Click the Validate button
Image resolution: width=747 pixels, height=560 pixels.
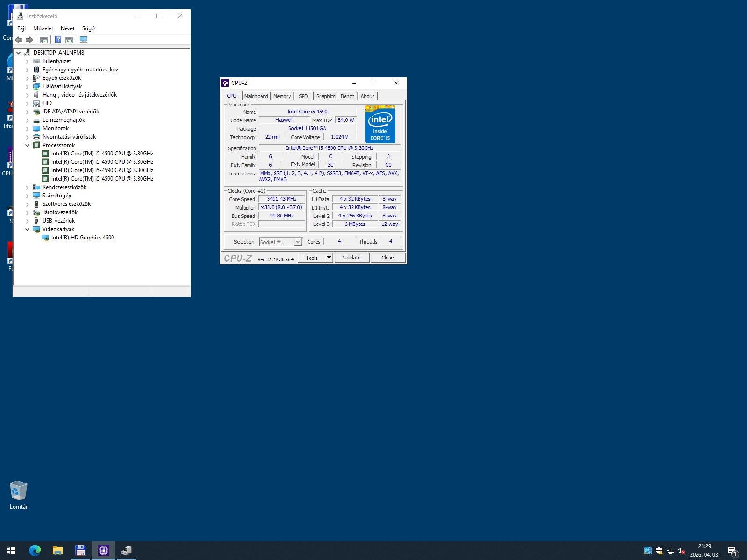coord(352,258)
